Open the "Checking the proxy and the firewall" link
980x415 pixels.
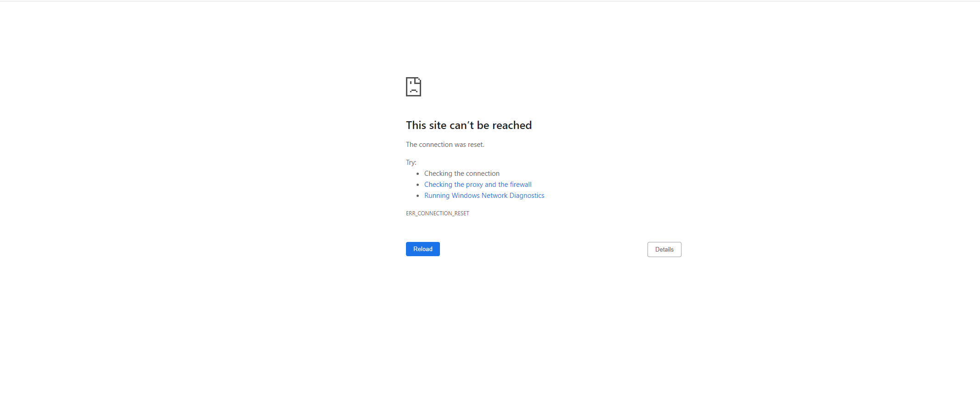click(478, 185)
